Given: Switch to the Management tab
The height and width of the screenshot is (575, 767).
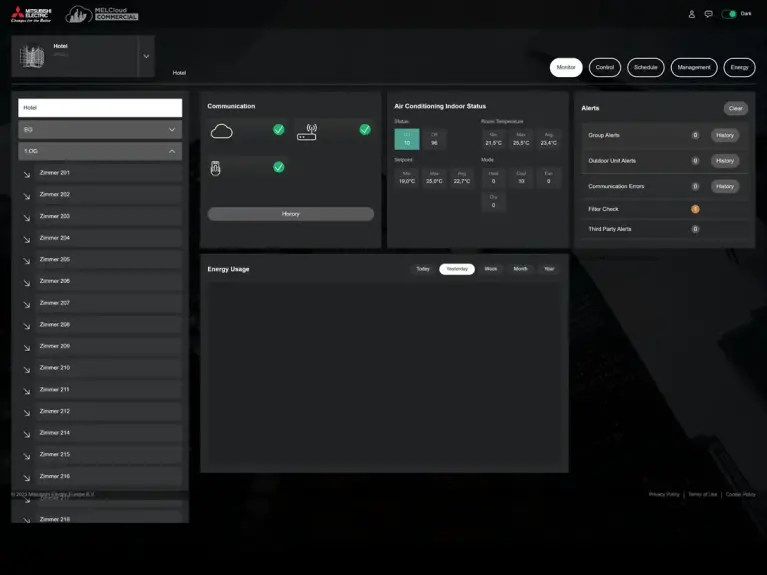Looking at the screenshot, I should pos(694,68).
